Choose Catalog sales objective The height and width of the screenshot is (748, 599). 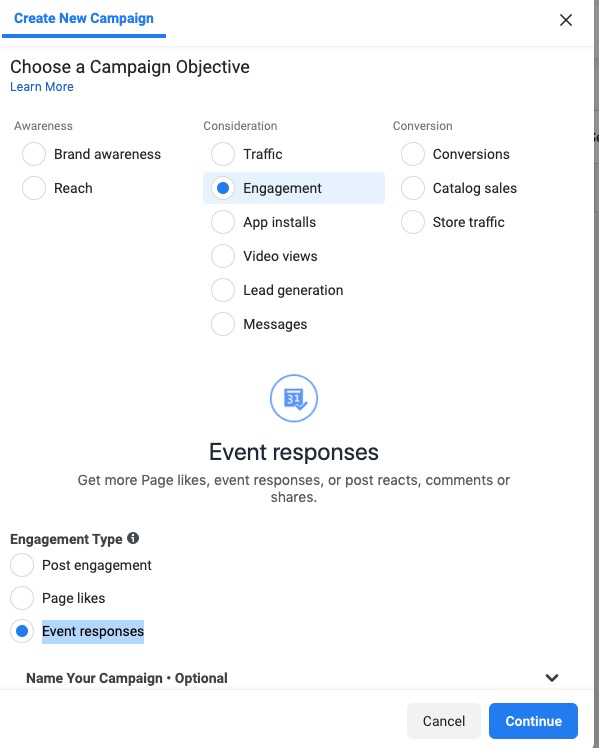(x=413, y=188)
